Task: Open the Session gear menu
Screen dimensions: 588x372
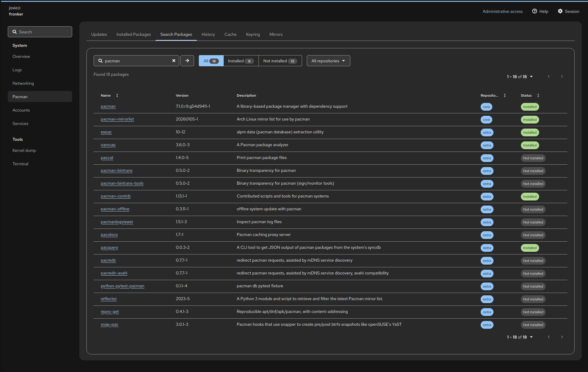Action: (568, 11)
